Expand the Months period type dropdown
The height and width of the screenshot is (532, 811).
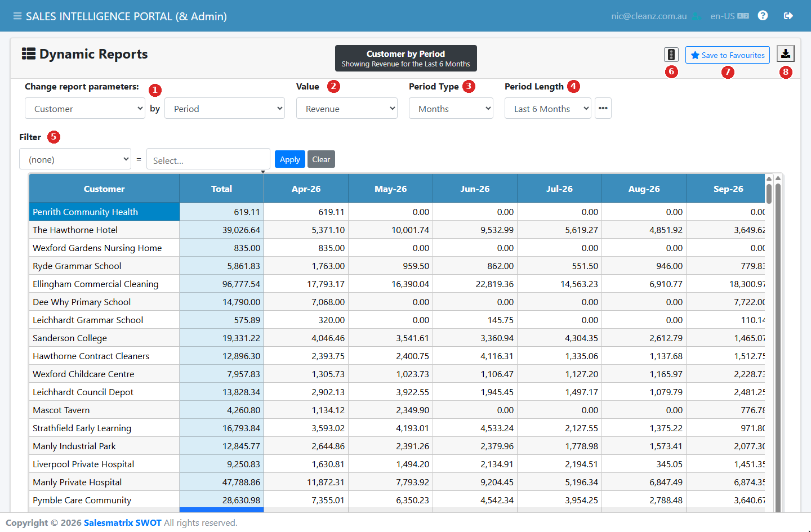tap(451, 108)
